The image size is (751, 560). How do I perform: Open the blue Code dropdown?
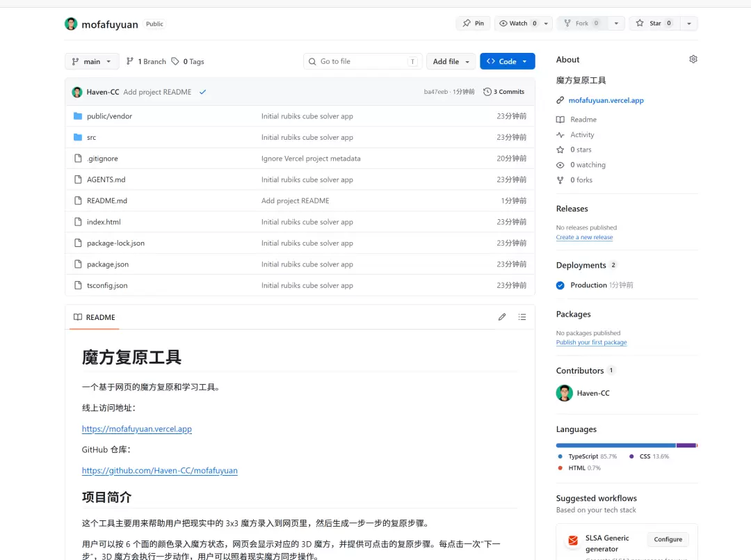coord(507,61)
